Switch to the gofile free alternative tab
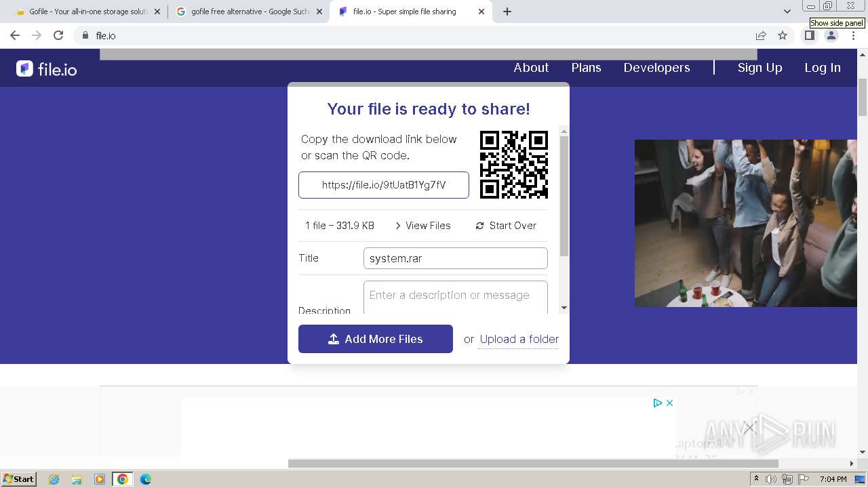 pyautogui.click(x=248, y=12)
